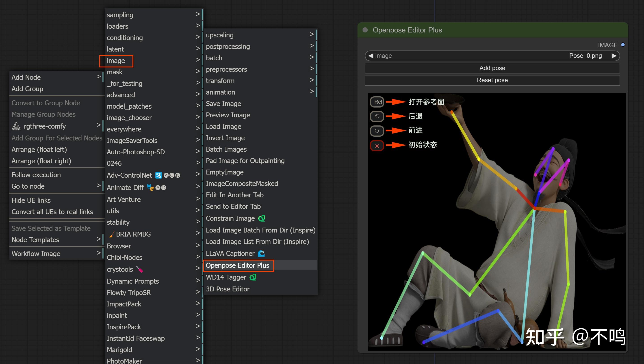Click the rgthree-comfy ship icon

pyautogui.click(x=16, y=126)
